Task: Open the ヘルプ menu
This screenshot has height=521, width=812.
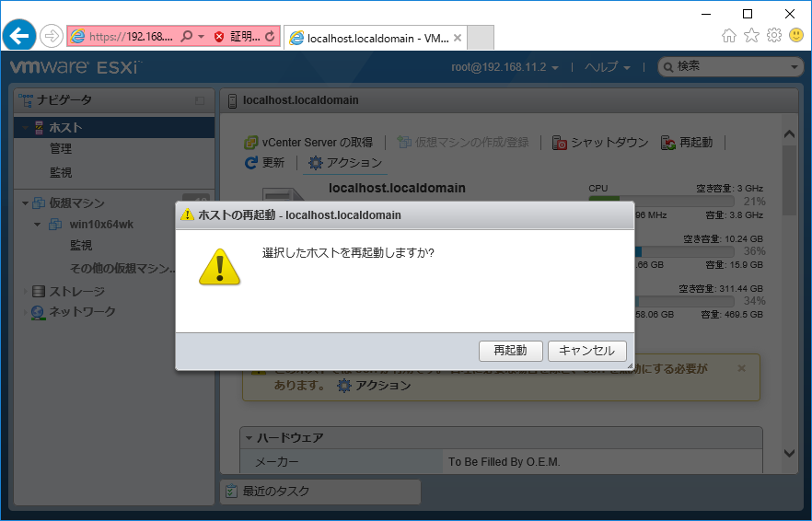Action: [608, 67]
